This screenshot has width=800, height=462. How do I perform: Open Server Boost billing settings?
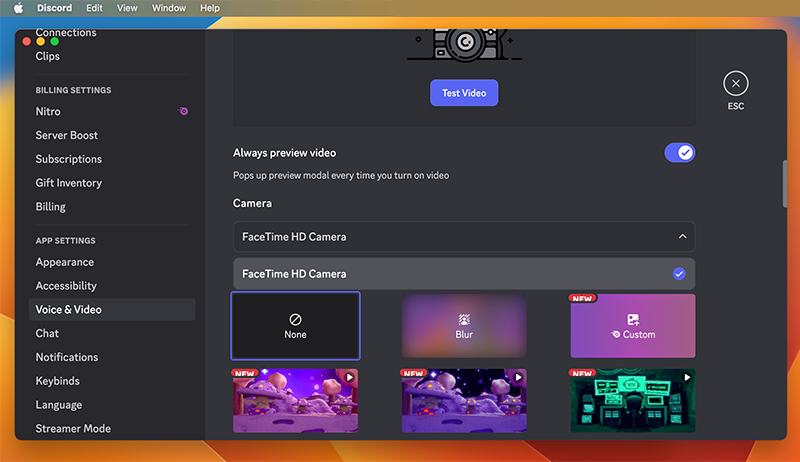67,135
